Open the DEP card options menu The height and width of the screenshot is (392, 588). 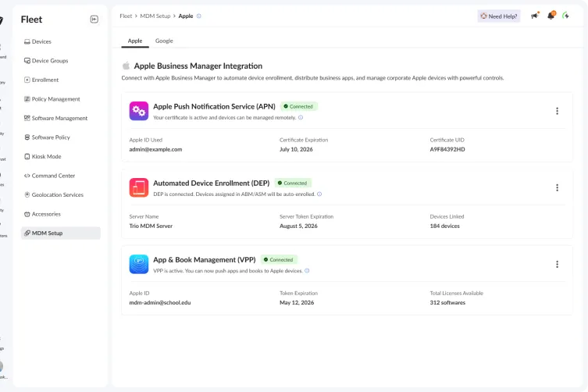(557, 187)
